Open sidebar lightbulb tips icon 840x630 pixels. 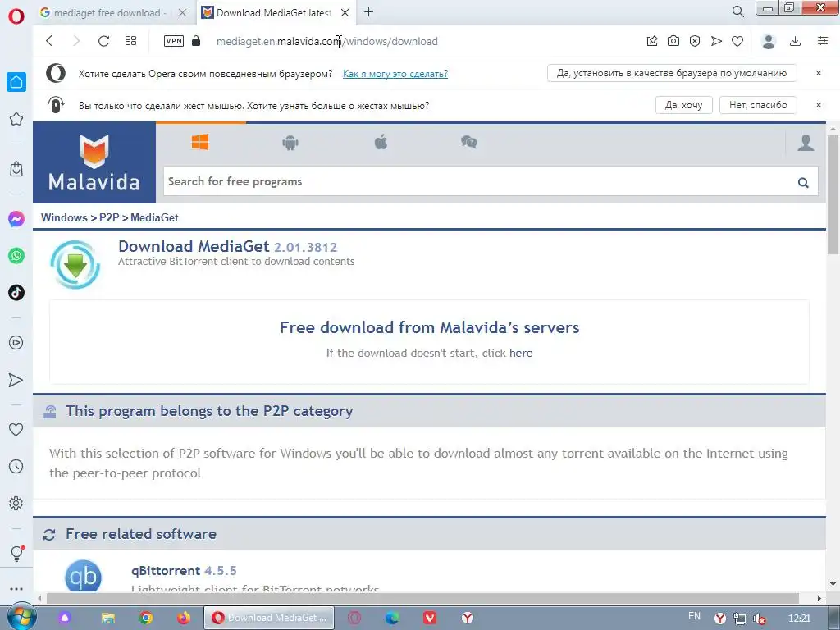coord(16,554)
